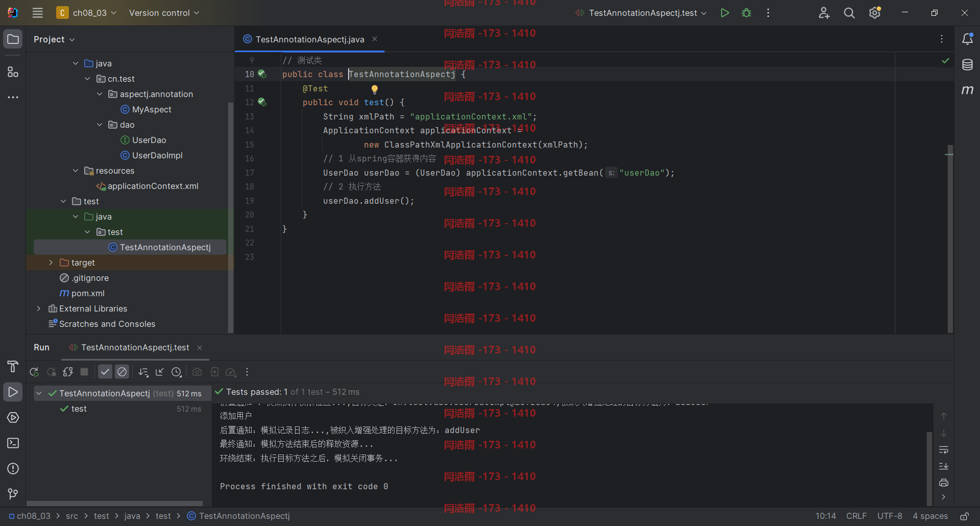
Task: Sort test results alphabetically
Action: 143,372
